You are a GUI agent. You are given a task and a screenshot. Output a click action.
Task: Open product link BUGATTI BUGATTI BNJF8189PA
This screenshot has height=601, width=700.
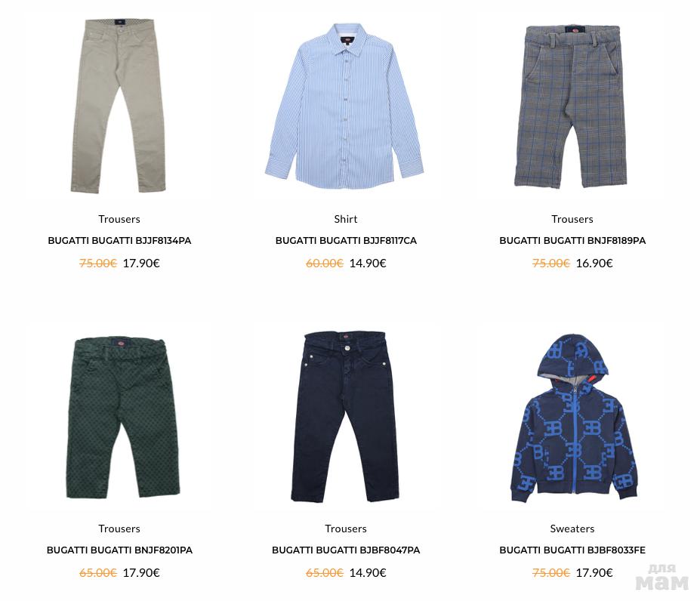tap(572, 240)
